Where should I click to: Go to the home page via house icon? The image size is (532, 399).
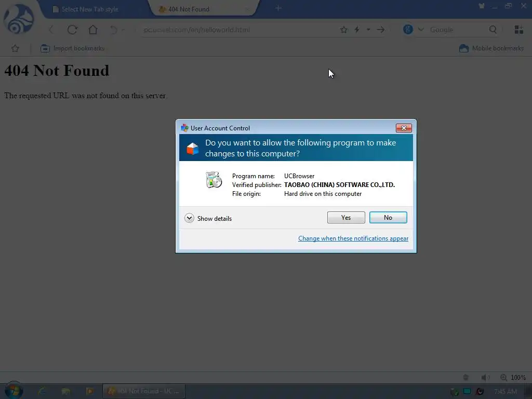pyautogui.click(x=92, y=30)
